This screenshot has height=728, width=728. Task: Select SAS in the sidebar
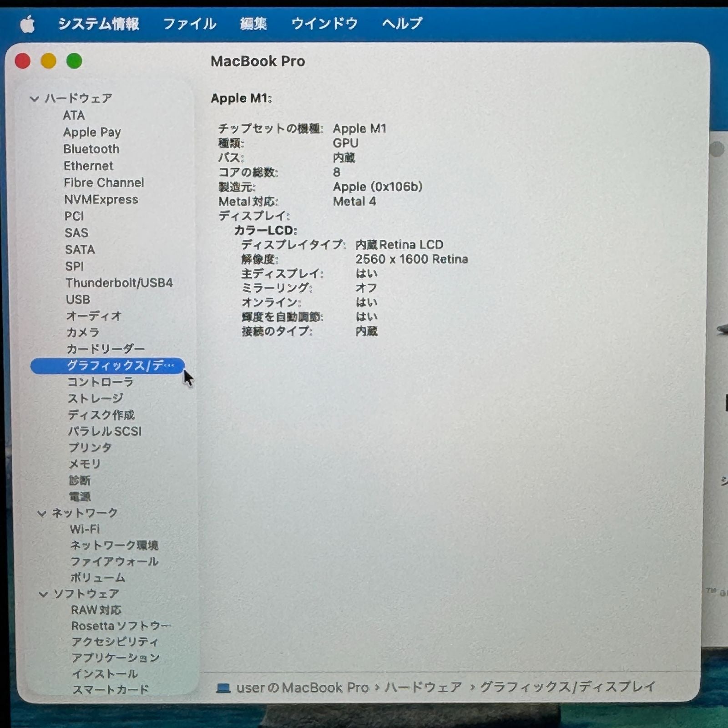76,233
